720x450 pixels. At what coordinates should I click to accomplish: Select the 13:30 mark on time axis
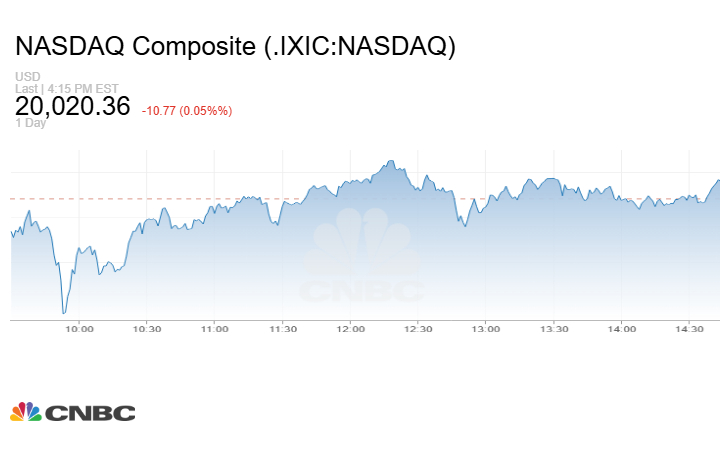click(554, 329)
